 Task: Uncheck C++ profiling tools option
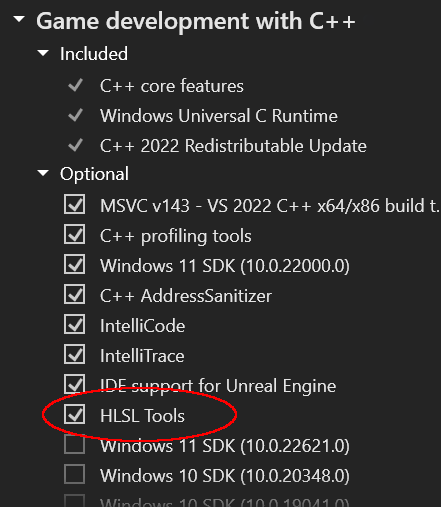(74, 235)
